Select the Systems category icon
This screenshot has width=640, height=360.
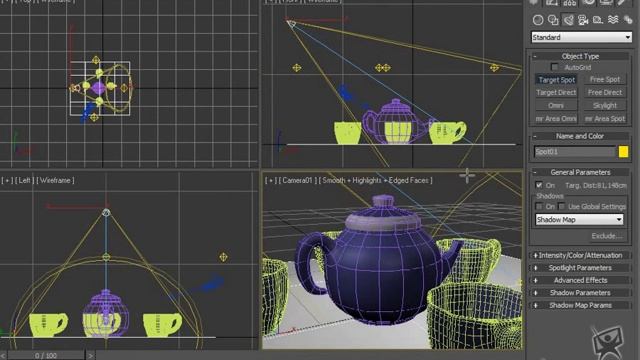[x=628, y=20]
